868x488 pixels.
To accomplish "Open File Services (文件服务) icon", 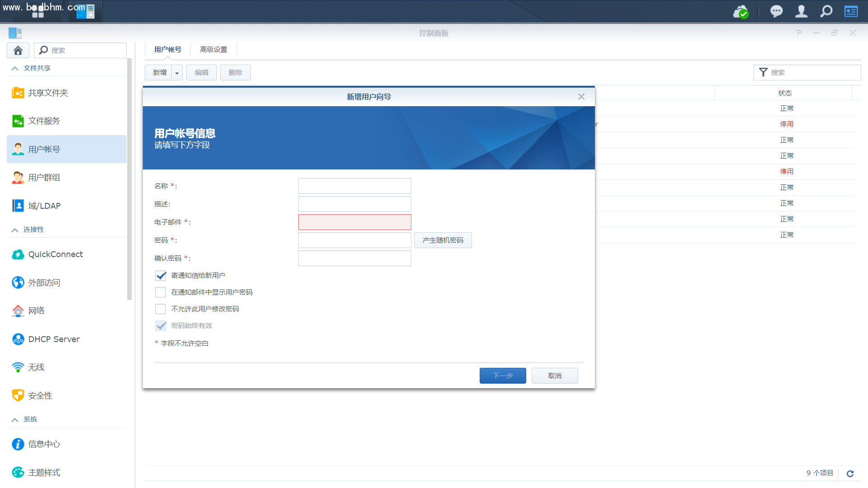I will click(x=18, y=121).
